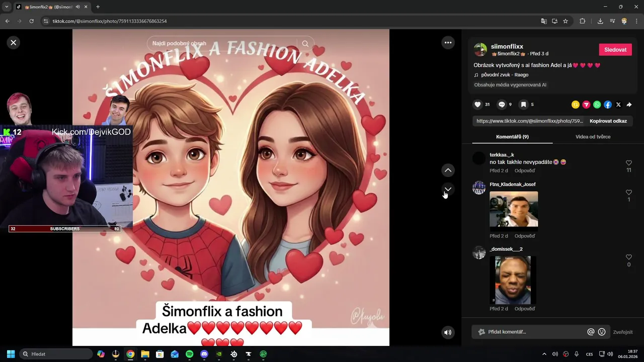Like terkkaa._.k's comment
This screenshot has height=362, width=644.
pos(628,163)
